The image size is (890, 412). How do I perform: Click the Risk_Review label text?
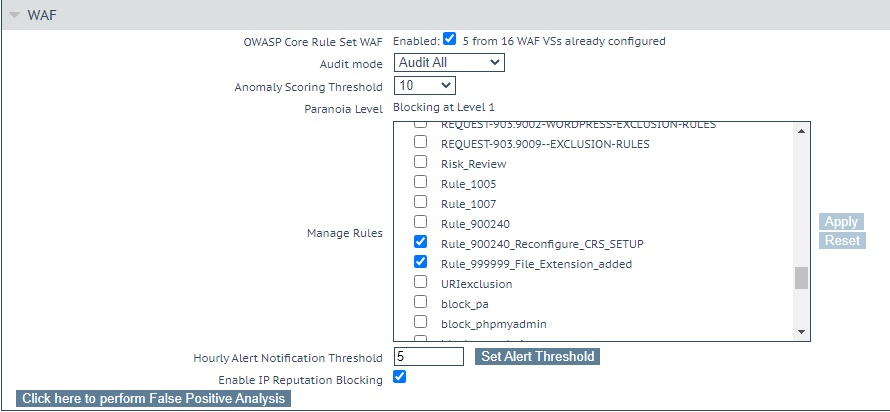[x=473, y=164]
